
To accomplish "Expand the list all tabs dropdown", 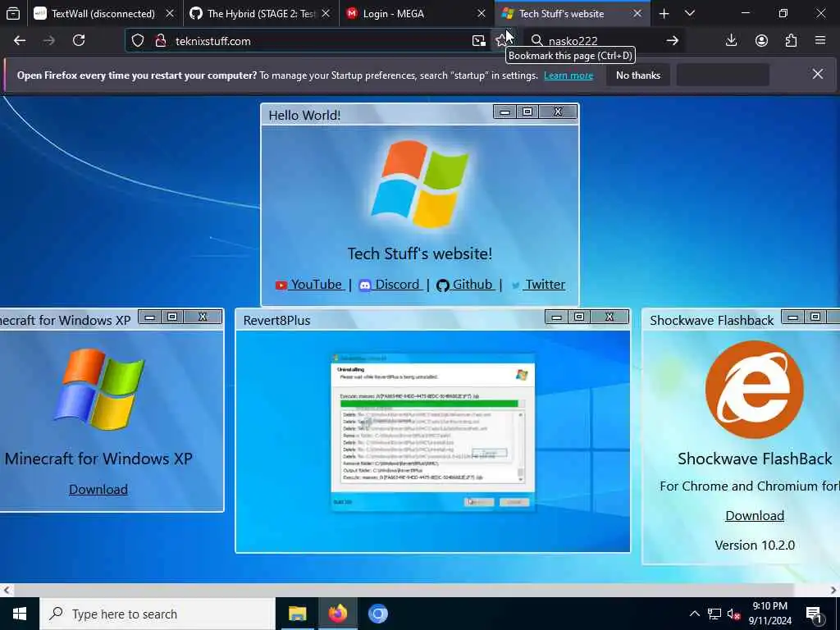I will (690, 13).
